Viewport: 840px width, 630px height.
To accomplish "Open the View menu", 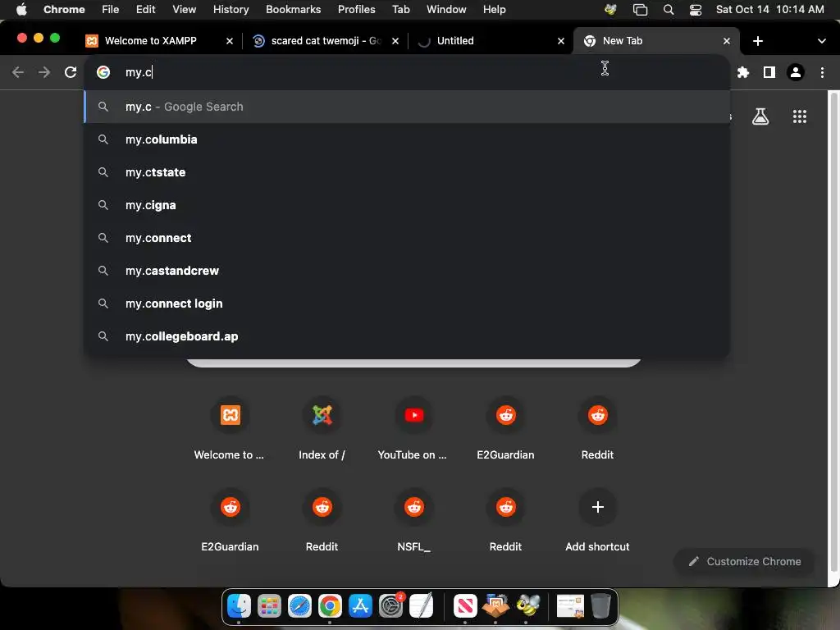I will pos(184,10).
